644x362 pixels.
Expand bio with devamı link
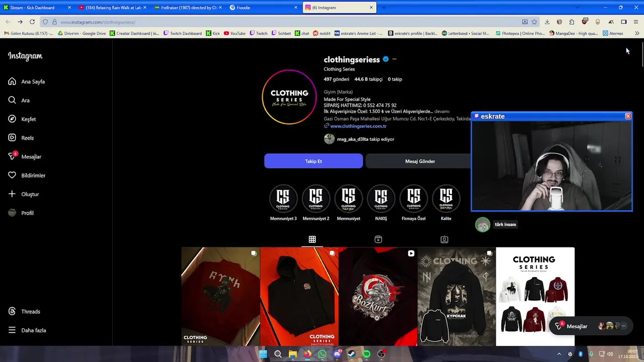[442, 112]
